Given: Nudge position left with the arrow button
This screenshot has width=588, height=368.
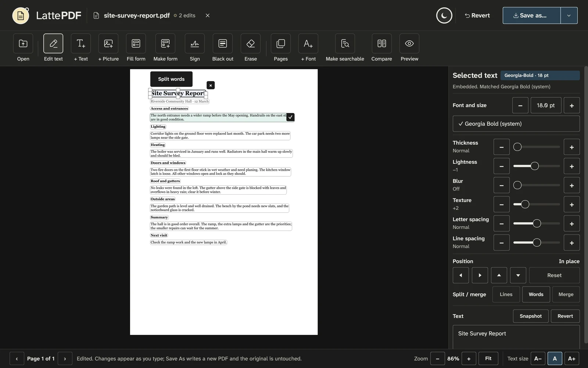Looking at the screenshot, I should [461, 275].
